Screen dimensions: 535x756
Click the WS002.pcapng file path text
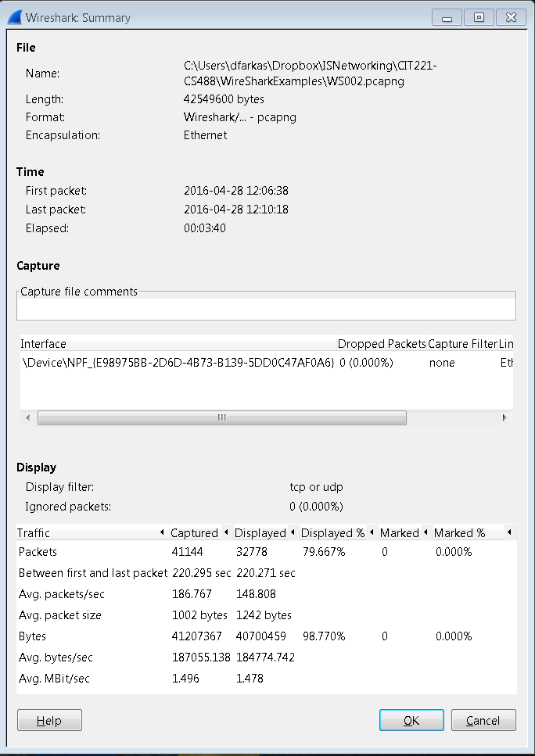point(311,73)
